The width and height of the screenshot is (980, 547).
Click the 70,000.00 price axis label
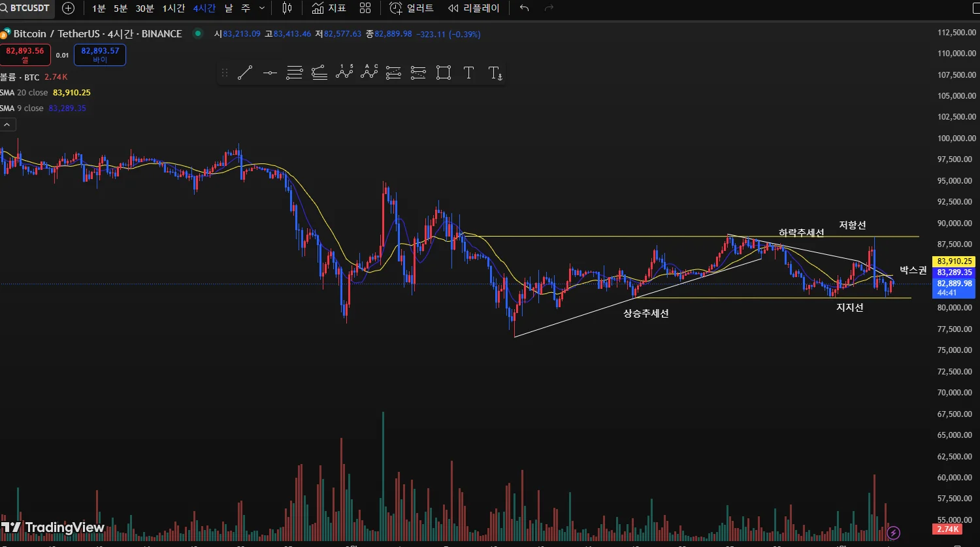(956, 393)
